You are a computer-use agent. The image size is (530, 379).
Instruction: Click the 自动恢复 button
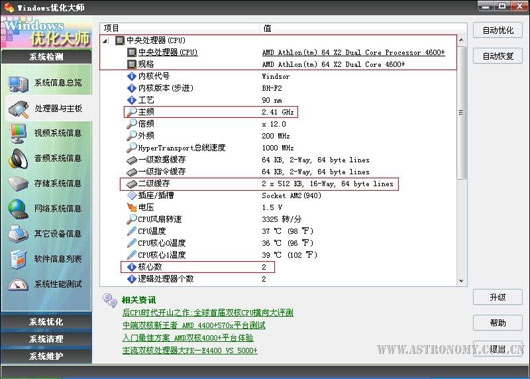pos(498,56)
